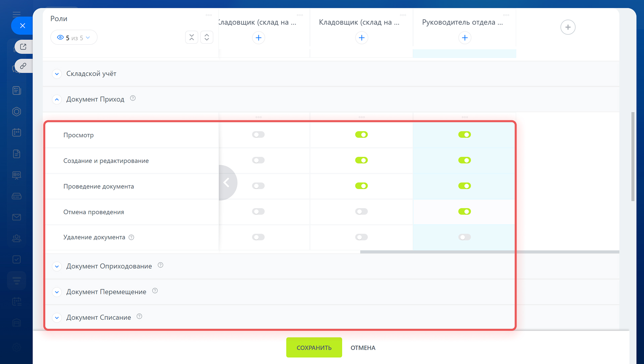This screenshot has height=364, width=644.
Task: Click help icon beside Удаление документа
Action: pos(131,237)
